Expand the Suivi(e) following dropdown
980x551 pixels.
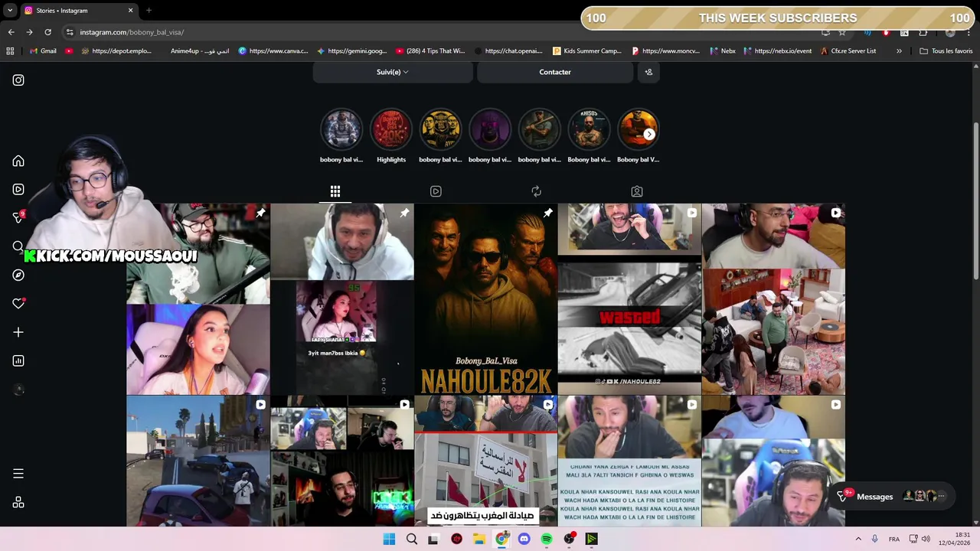tap(393, 72)
